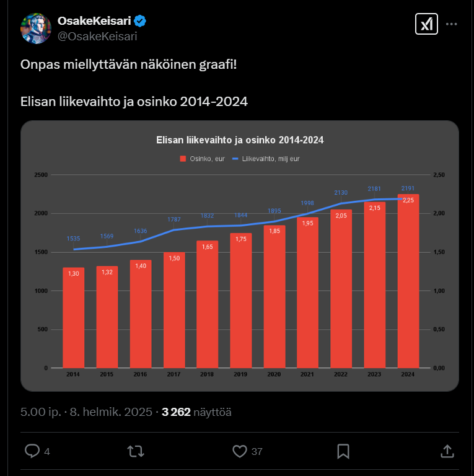The width and height of the screenshot is (474, 476).
Task: Share the post via share icon
Action: pyautogui.click(x=446, y=451)
